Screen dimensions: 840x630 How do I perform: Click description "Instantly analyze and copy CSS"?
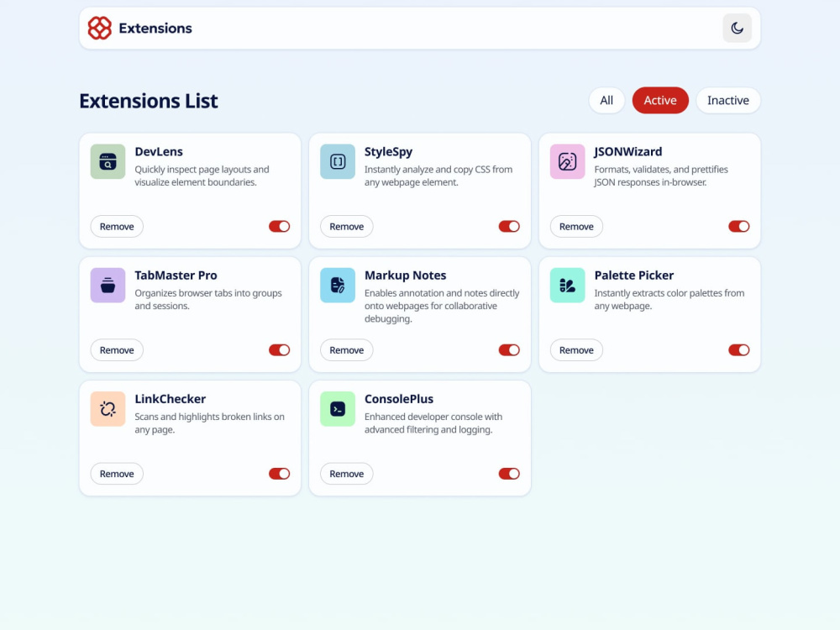pos(438,176)
